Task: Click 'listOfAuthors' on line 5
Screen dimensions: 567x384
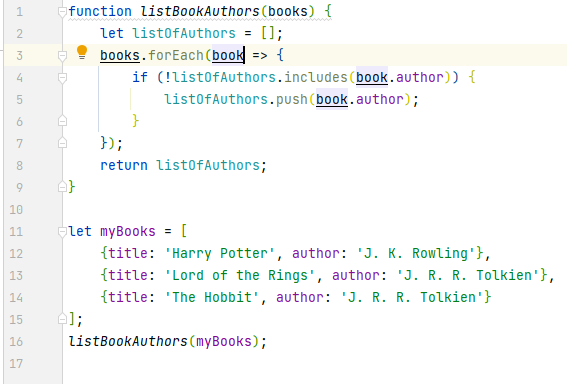Action: pos(216,99)
